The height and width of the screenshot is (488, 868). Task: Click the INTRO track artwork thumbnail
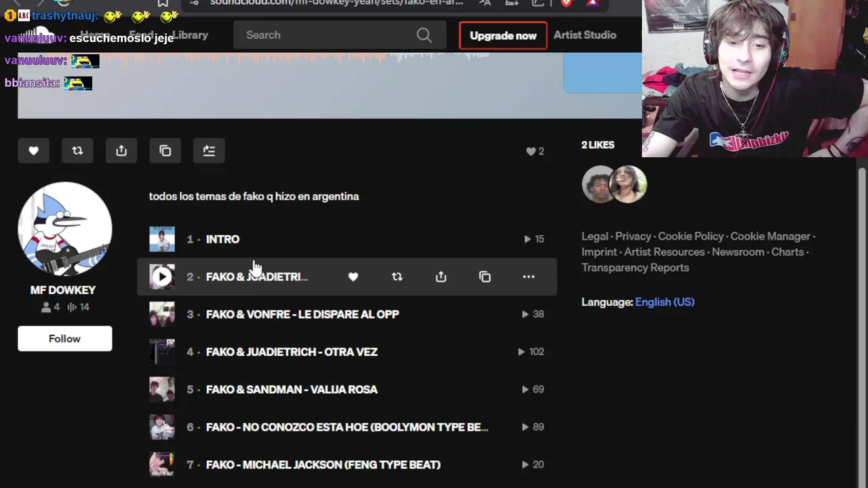click(162, 239)
